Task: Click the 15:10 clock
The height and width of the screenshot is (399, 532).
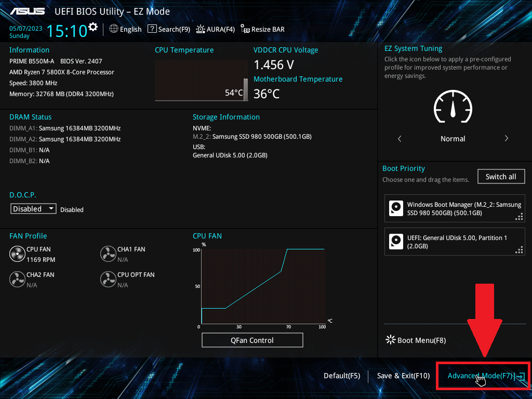Action: click(x=67, y=31)
